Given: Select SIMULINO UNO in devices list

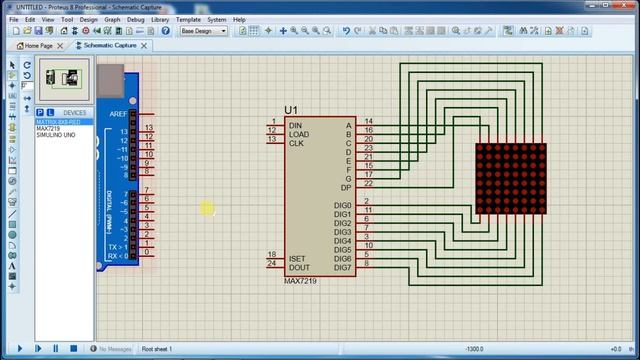Looking at the screenshot, I should (x=56, y=135).
